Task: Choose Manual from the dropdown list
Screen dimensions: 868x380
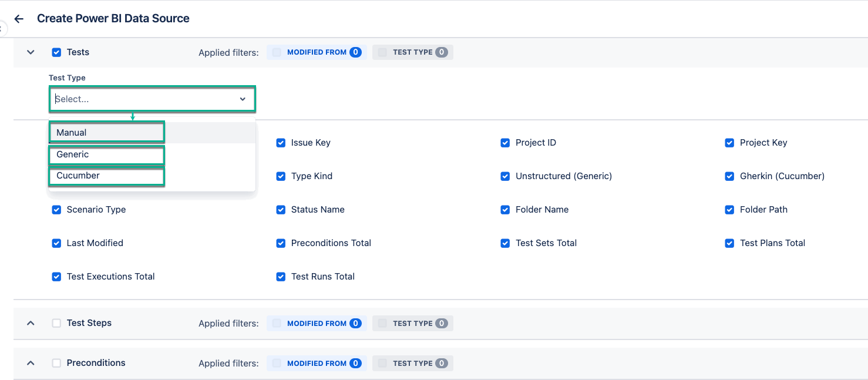Action: 106,133
